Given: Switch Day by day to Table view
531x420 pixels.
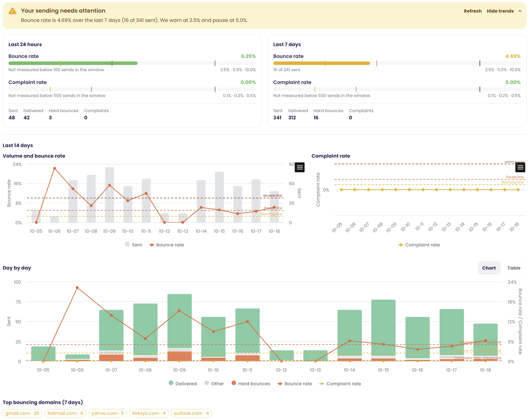Looking at the screenshot, I should click(x=514, y=268).
